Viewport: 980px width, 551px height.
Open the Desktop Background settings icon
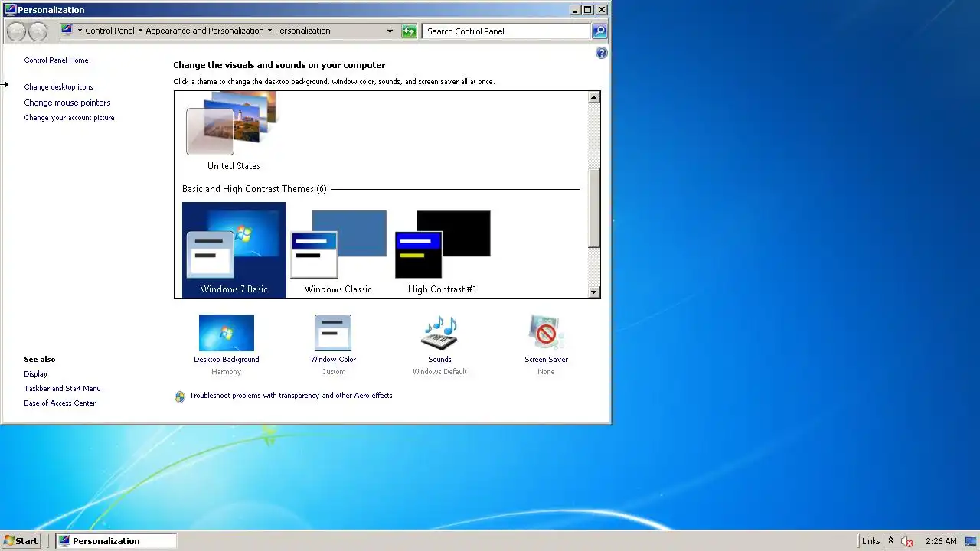click(226, 333)
